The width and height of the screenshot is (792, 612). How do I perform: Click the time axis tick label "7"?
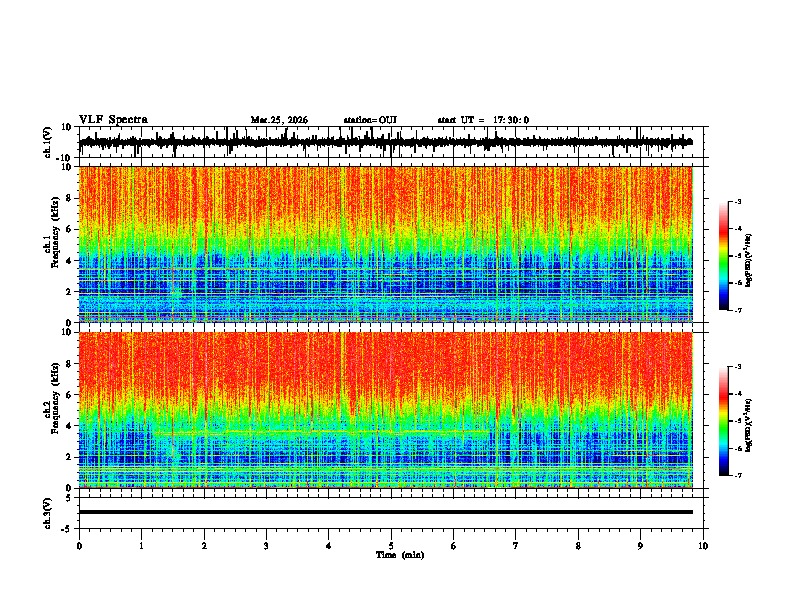click(516, 546)
